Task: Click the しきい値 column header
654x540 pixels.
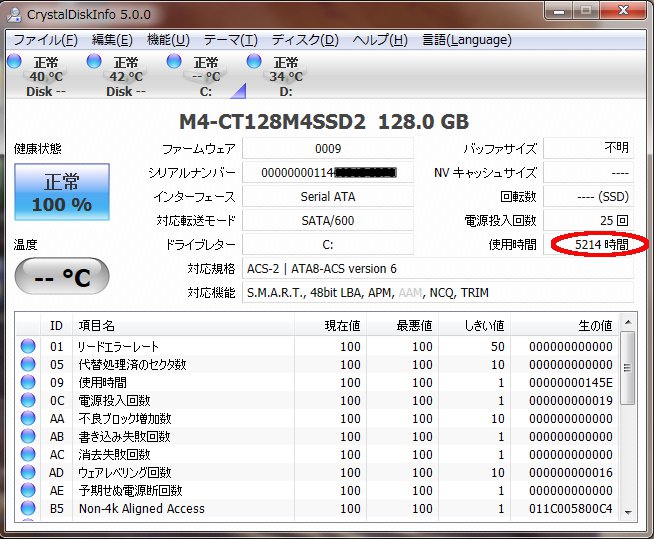Action: click(x=475, y=325)
